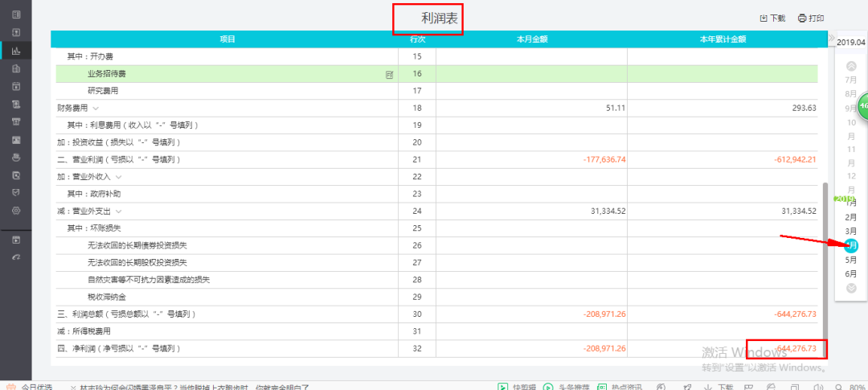Select the active line-chart reports sidebar icon
Image resolution: width=868 pixels, height=390 pixels.
pyautogui.click(x=16, y=51)
